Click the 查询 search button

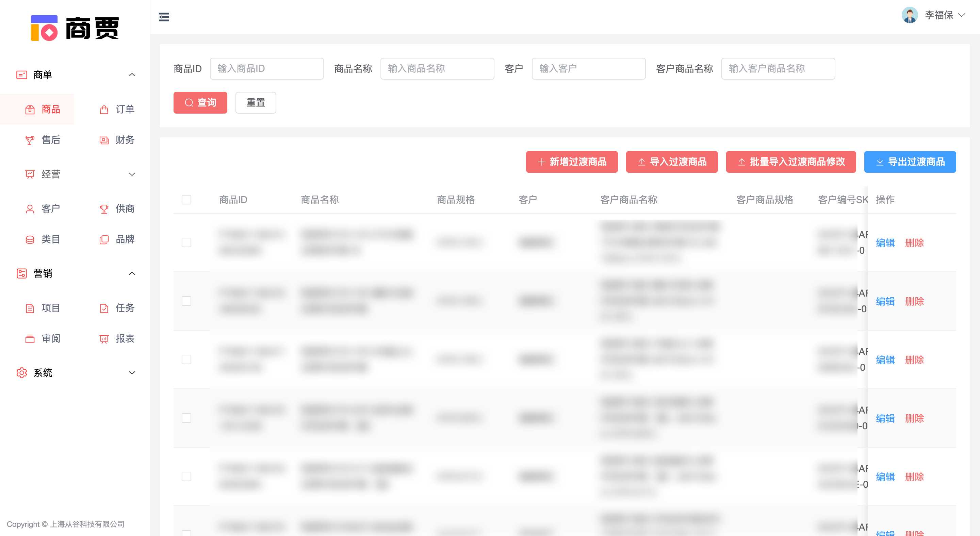200,103
